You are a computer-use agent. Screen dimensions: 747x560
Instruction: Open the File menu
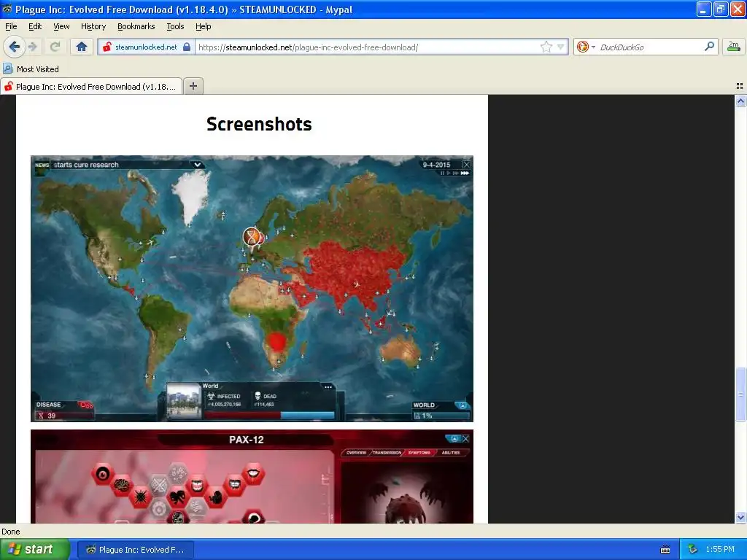(x=11, y=26)
